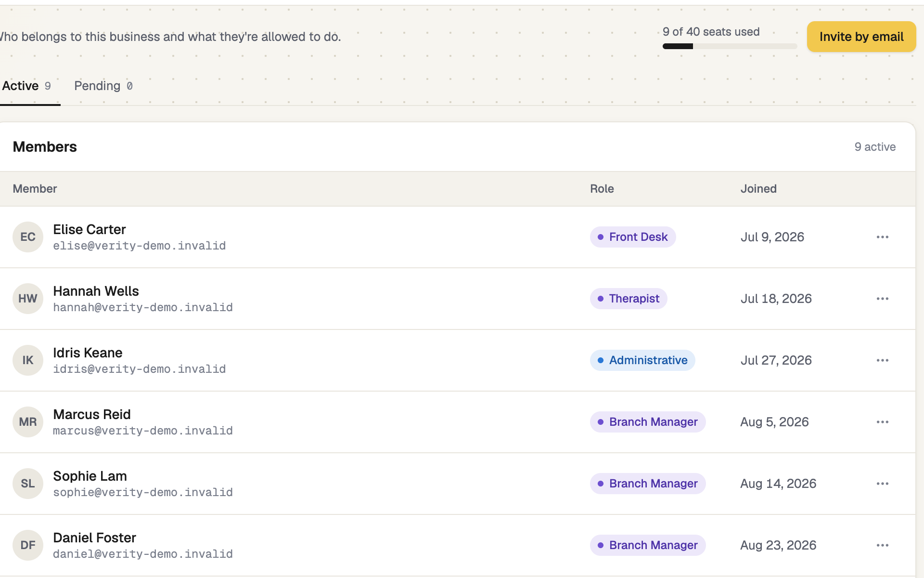Open more options for Elise Carter
The image size is (924, 578).
tap(882, 237)
